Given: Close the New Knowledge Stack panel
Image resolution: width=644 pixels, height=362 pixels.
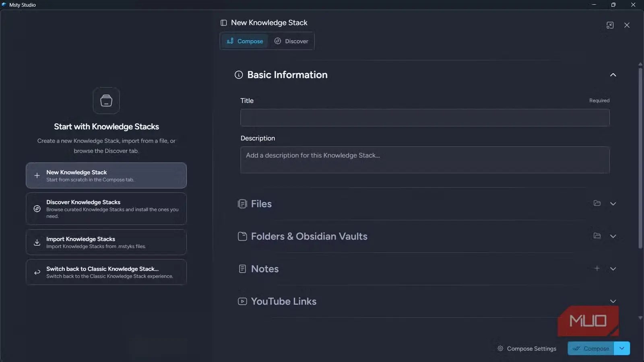Looking at the screenshot, I should tap(627, 25).
